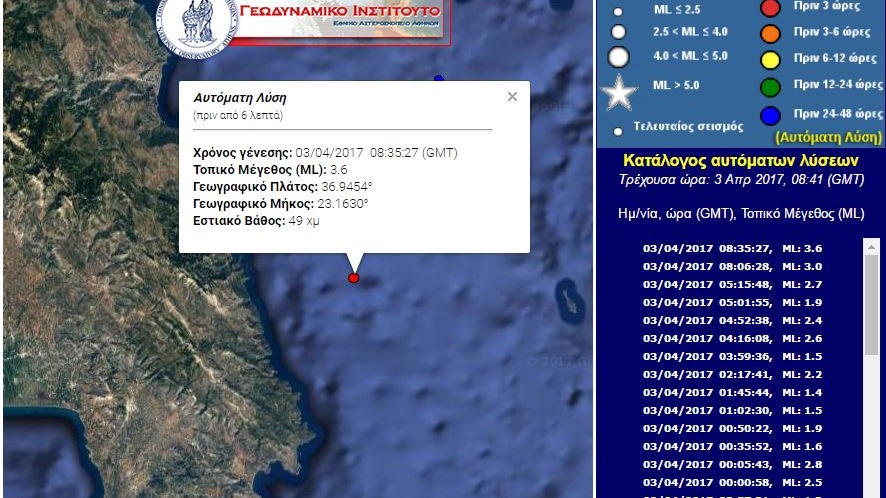The width and height of the screenshot is (886, 498).
Task: Select catalog entry 00:35:52, ML: 1.6
Action: pos(732,447)
